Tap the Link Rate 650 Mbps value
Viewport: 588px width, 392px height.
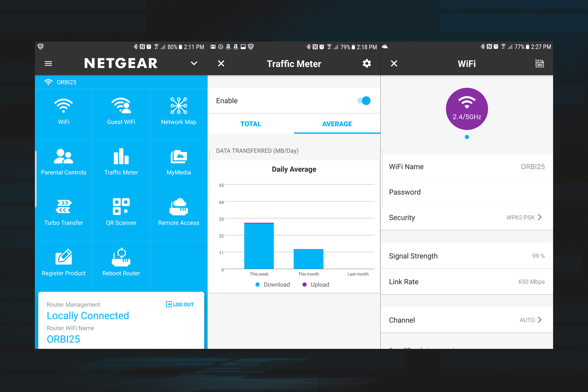532,282
